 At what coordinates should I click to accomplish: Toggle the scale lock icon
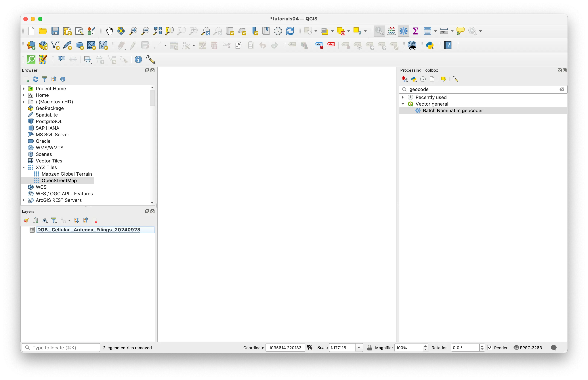[x=369, y=348]
